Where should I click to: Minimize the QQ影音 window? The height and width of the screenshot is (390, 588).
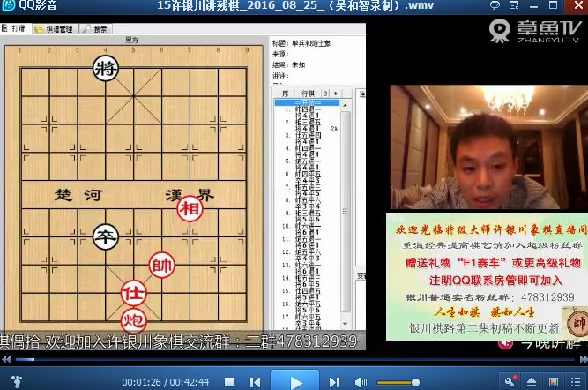click(533, 5)
